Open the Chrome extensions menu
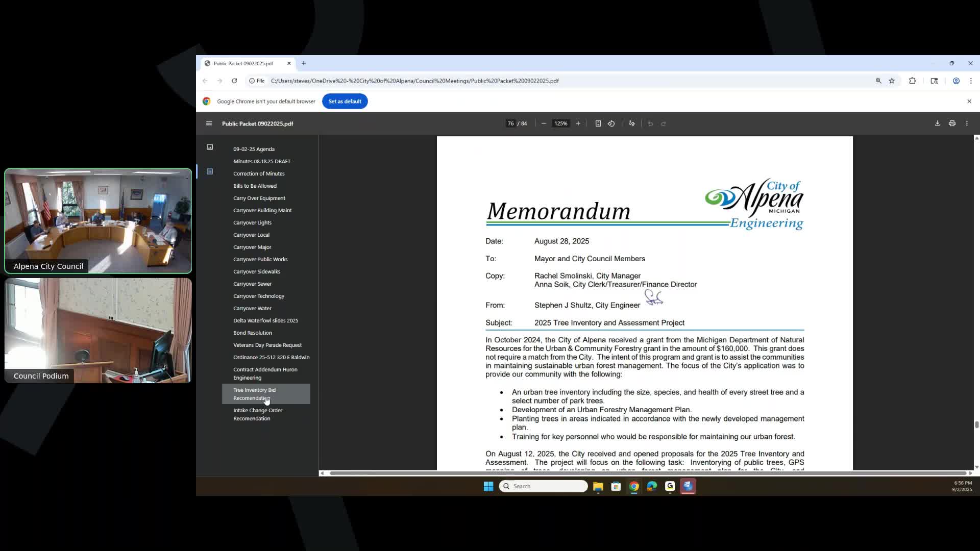This screenshot has height=551, width=980. coord(912,81)
